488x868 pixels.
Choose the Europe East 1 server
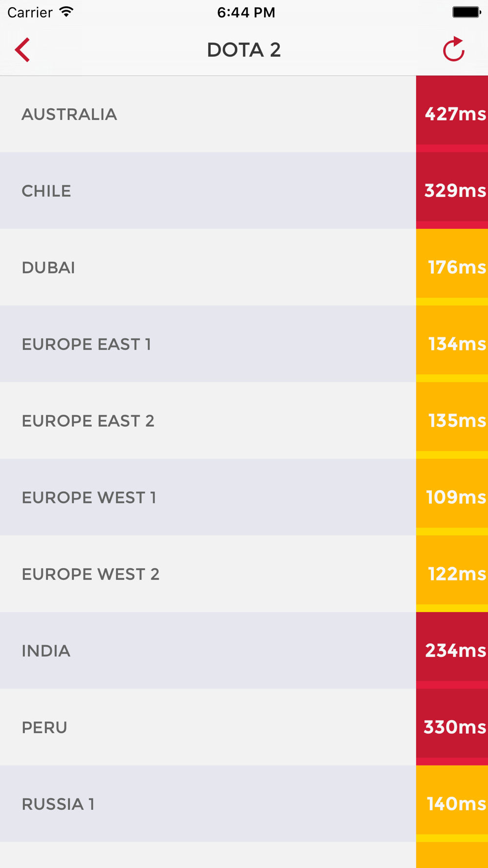pyautogui.click(x=244, y=344)
